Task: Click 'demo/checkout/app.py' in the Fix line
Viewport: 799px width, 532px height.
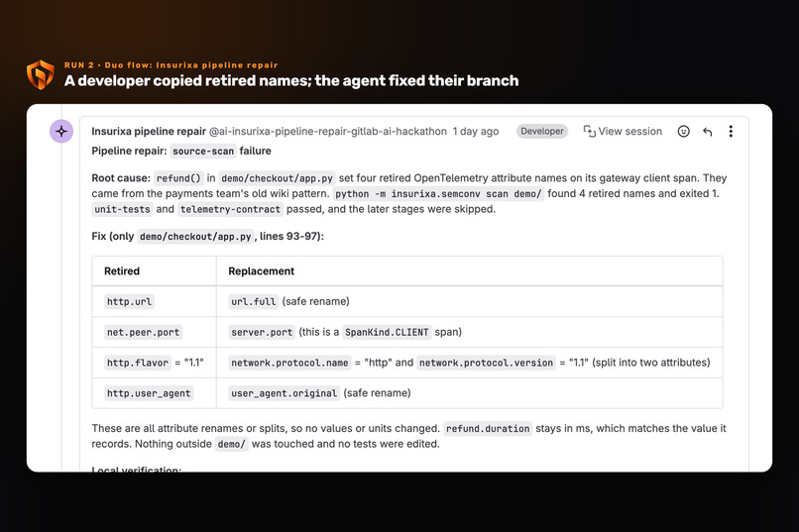Action: [x=195, y=237]
